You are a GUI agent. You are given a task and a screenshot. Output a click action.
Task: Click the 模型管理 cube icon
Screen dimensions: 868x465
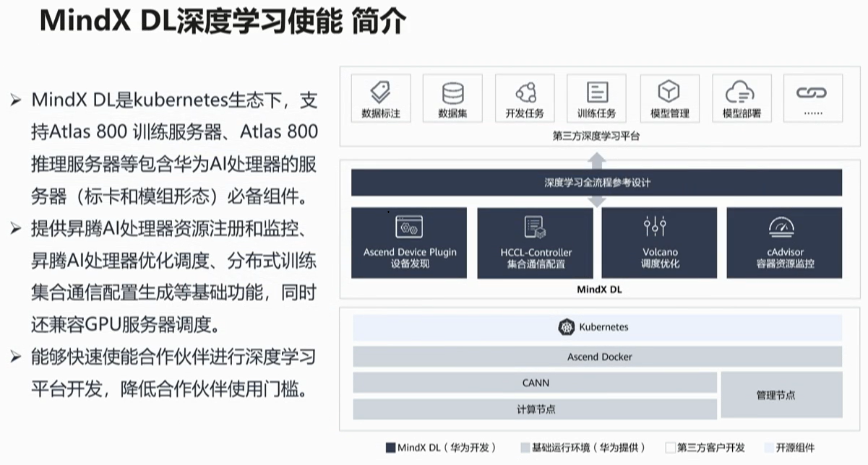669,92
